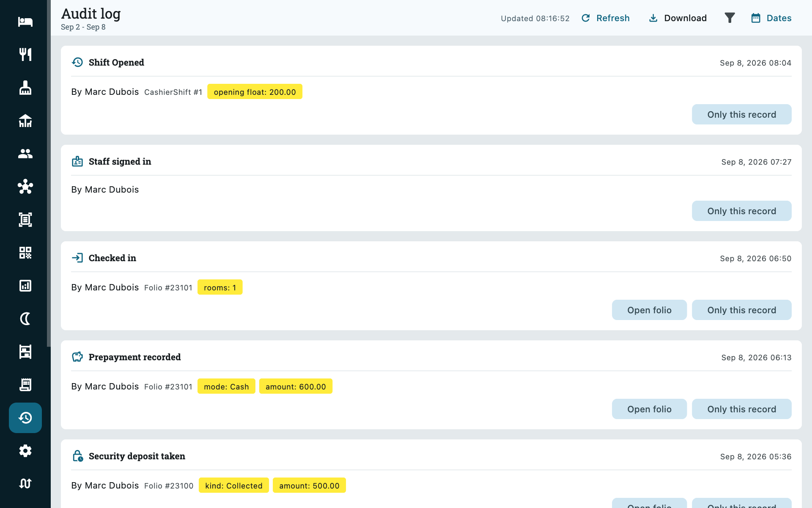Open the night audit moon icon

(x=25, y=319)
